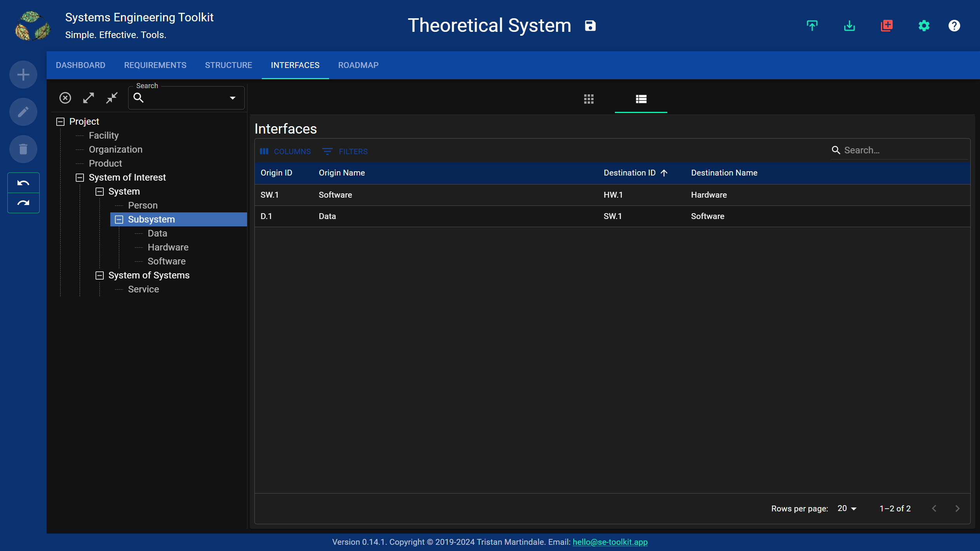980x551 pixels.
Task: Select the Facility tree item
Action: tap(104, 135)
